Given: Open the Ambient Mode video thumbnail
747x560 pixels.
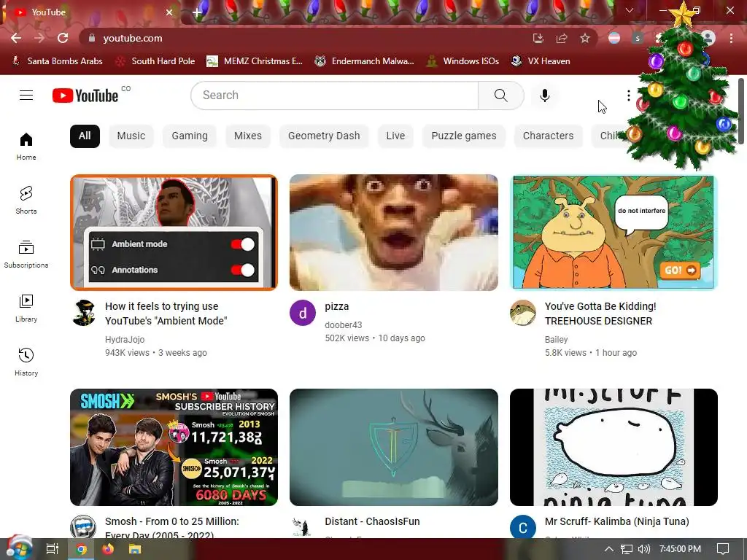Looking at the screenshot, I should (x=174, y=233).
